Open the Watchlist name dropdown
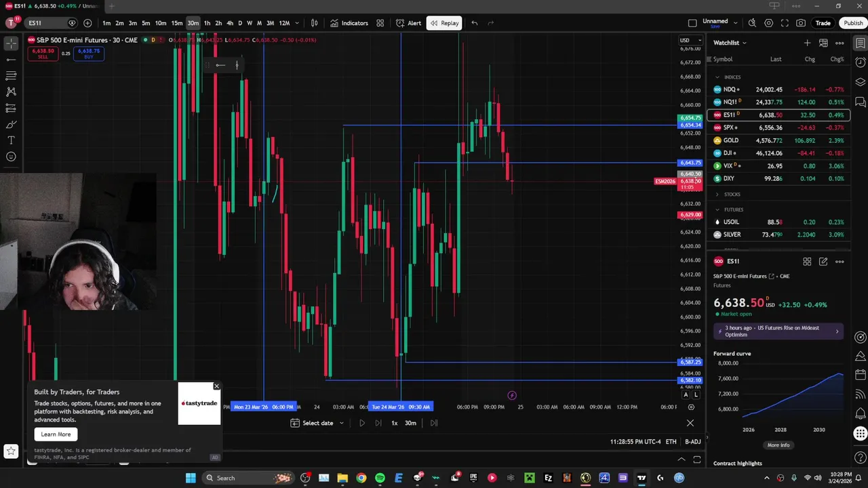This screenshot has width=868, height=488. (730, 43)
